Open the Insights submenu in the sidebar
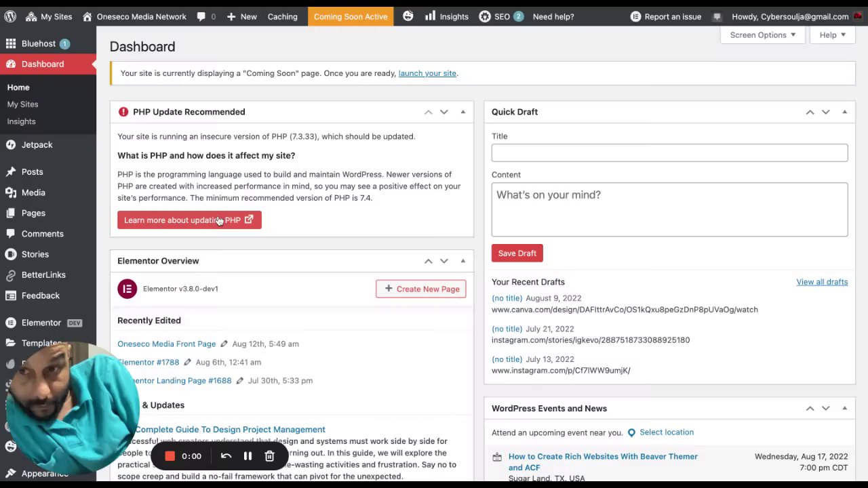 click(x=21, y=121)
